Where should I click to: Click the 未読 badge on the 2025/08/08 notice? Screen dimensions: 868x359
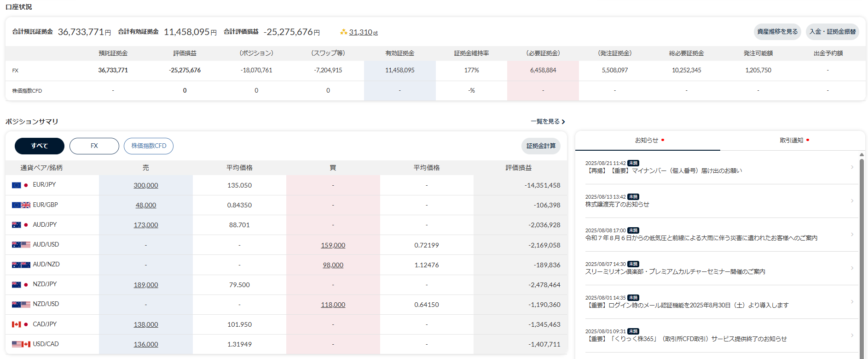[633, 230]
